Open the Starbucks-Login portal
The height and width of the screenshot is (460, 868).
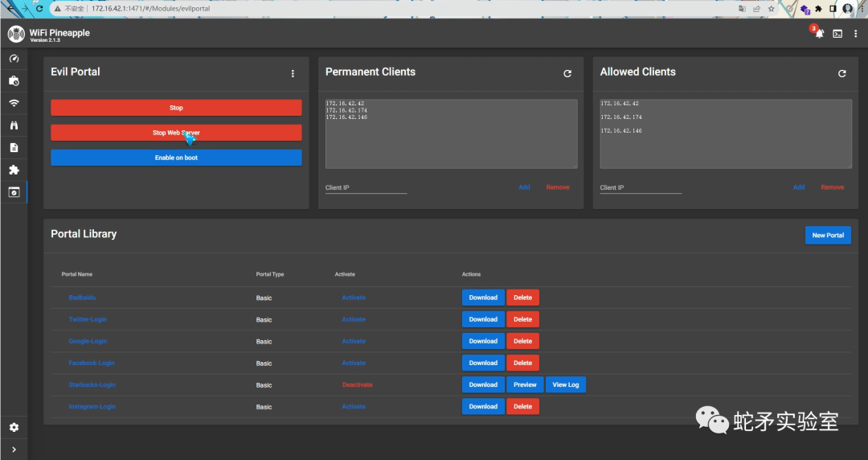[92, 384]
